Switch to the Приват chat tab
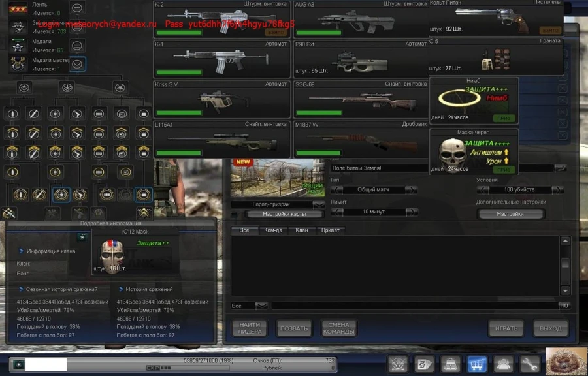This screenshot has height=376, width=588. (x=331, y=230)
